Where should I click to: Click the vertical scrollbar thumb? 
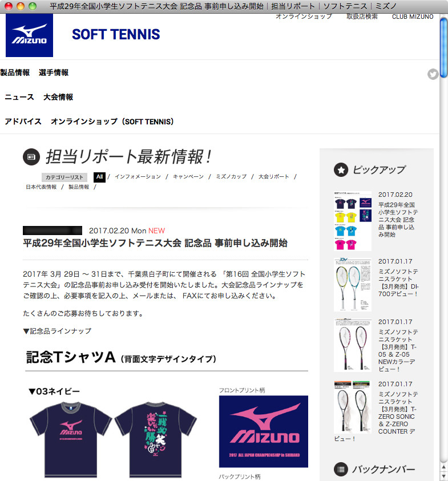[443, 47]
